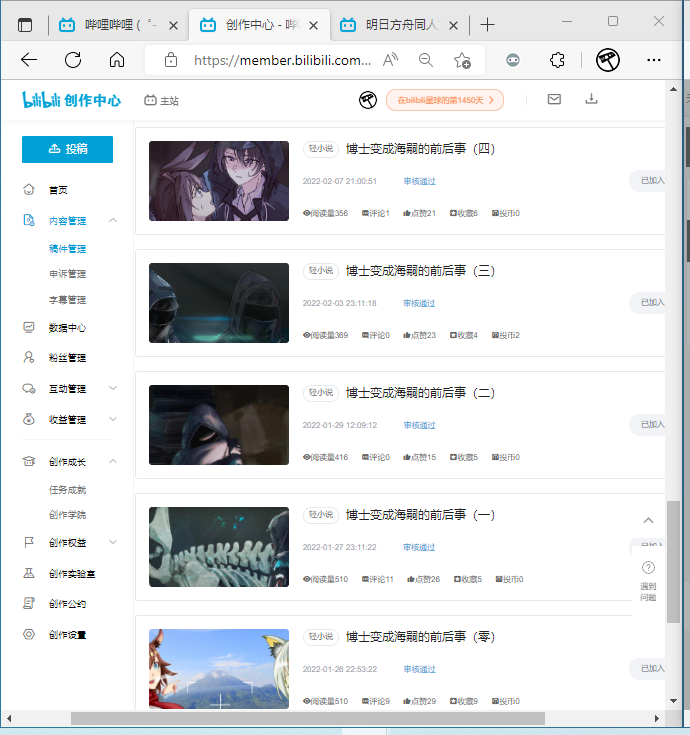
Task: Open the messages envelope icon
Action: click(x=554, y=99)
